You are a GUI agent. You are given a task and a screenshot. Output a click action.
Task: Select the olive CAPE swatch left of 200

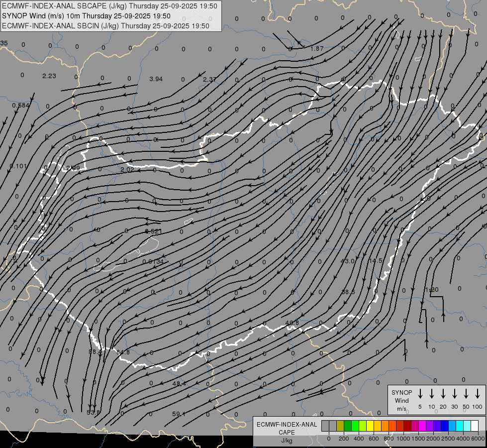pyautogui.click(x=340, y=426)
